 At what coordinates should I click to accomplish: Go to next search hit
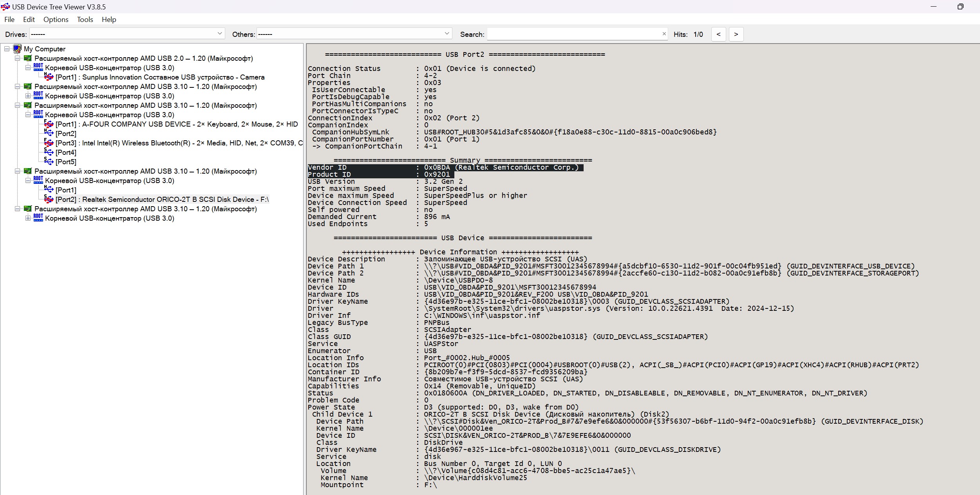(x=736, y=34)
